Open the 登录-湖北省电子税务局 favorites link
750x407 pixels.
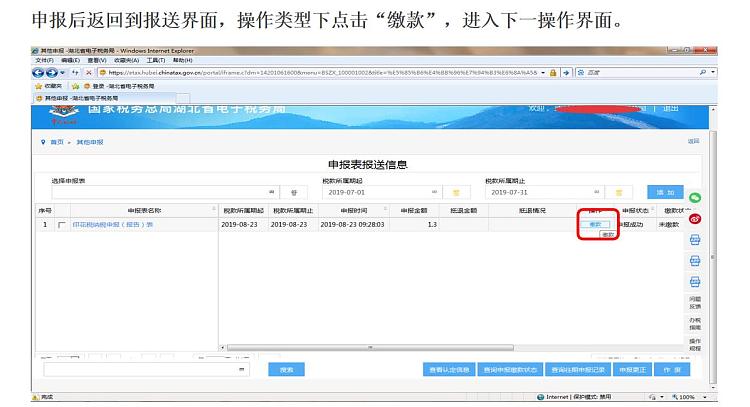[119, 86]
